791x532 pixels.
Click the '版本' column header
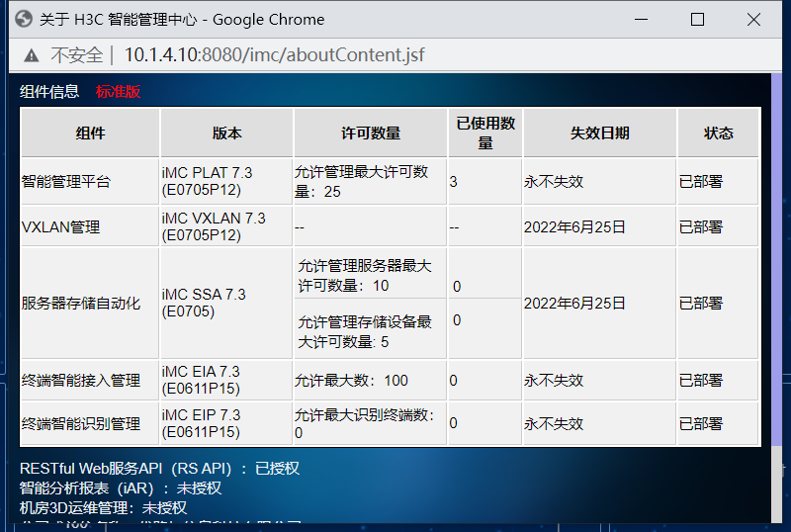pos(226,133)
